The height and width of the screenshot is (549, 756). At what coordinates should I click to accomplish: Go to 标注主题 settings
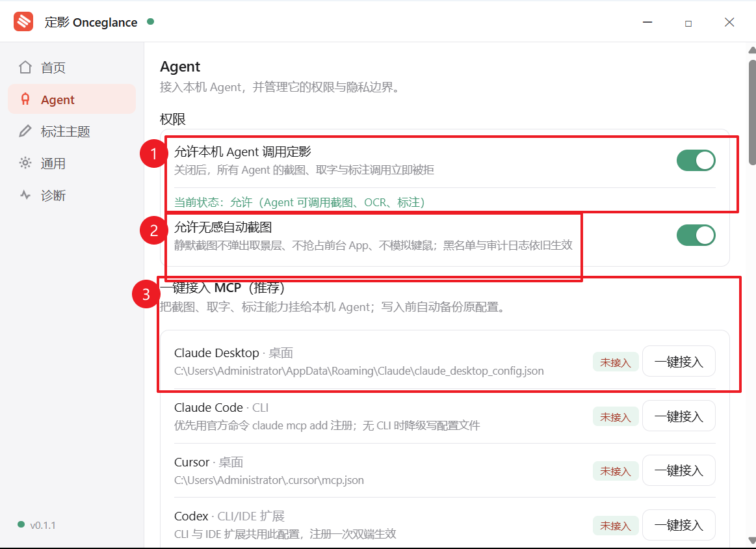(x=72, y=131)
